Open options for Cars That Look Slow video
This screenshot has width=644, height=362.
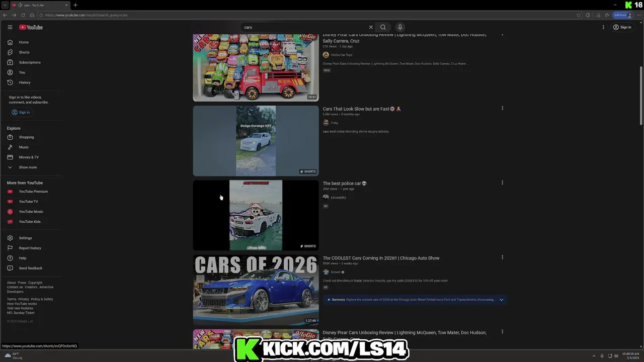pyautogui.click(x=502, y=108)
